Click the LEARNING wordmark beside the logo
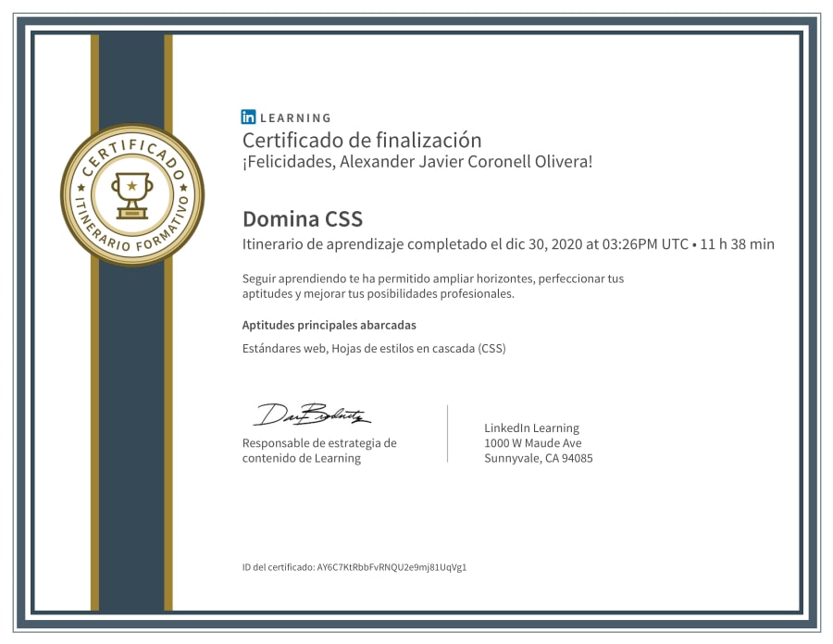This screenshot has height=644, width=833. pos(295,118)
